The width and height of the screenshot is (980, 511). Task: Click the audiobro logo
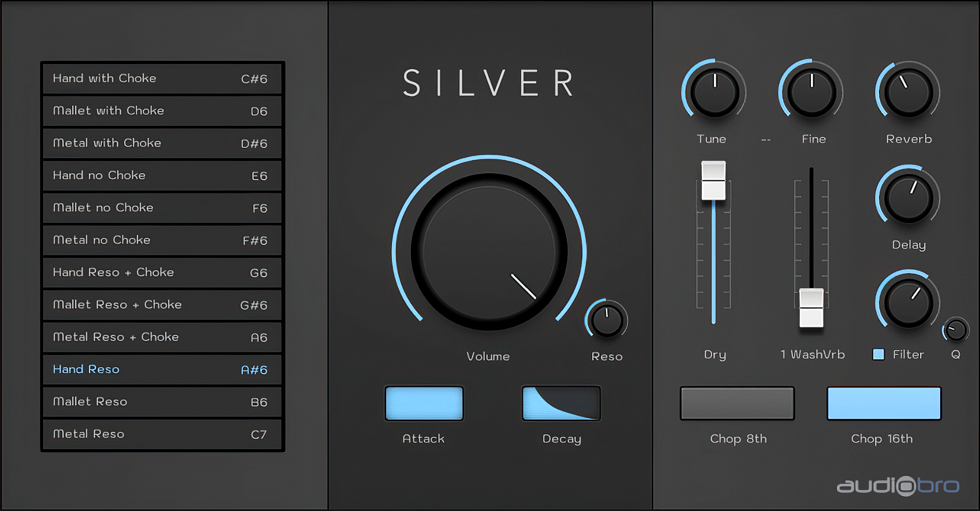[x=898, y=485]
